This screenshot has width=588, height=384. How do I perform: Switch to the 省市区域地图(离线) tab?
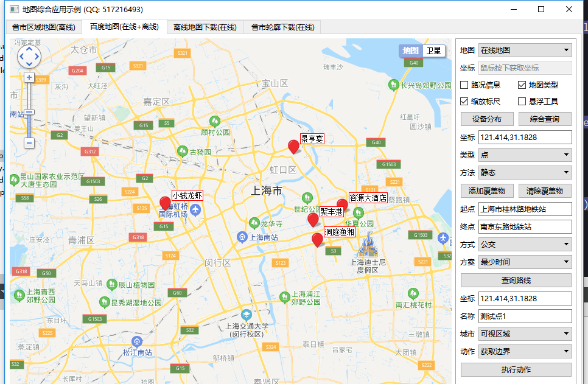[44, 27]
